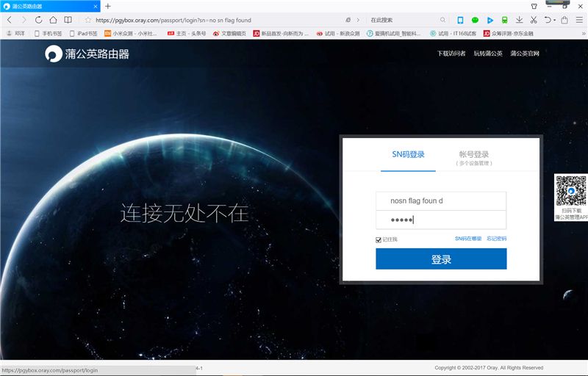Open the 小米众测 bookmark
Screen dimensions: 588x376
tap(131, 33)
